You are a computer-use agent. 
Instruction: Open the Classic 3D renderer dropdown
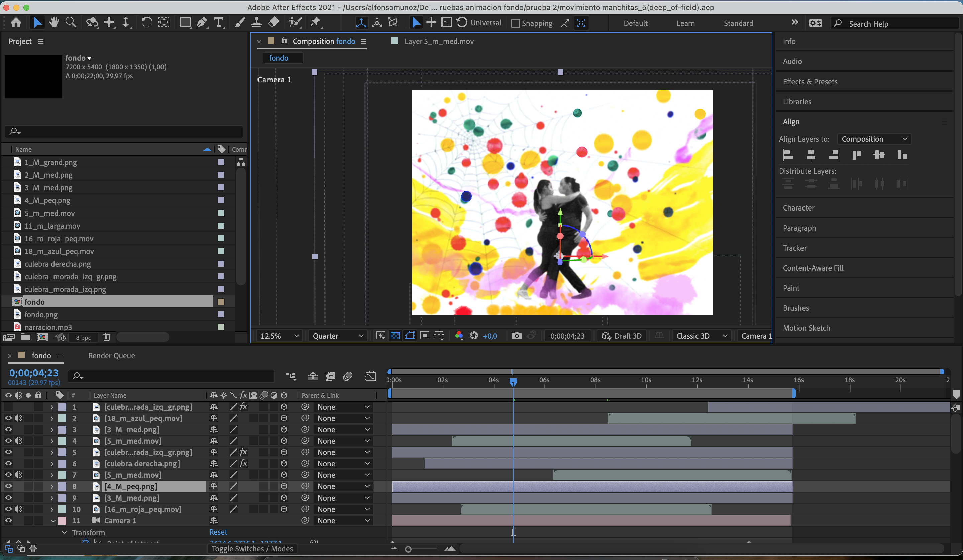701,336
